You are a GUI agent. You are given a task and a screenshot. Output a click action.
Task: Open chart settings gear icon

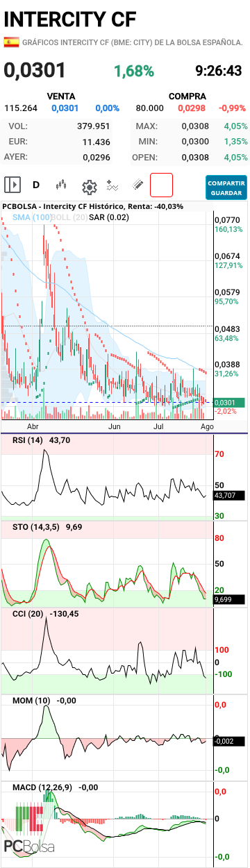89,186
